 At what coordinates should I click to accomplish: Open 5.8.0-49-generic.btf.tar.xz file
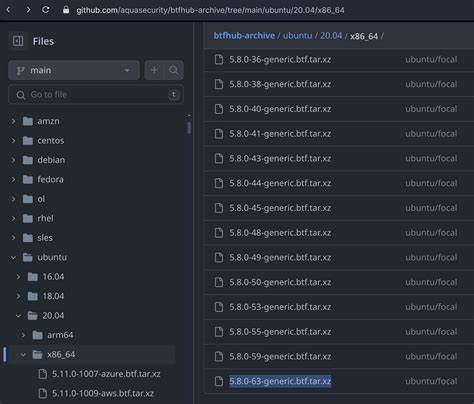[x=280, y=258]
